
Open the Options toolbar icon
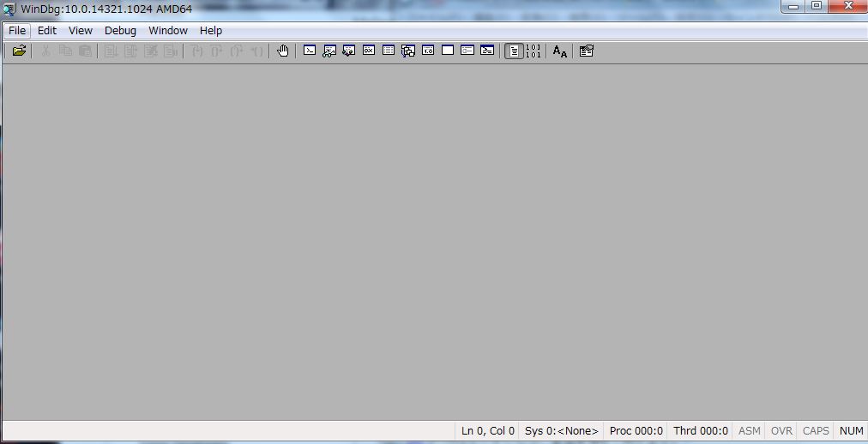point(586,51)
